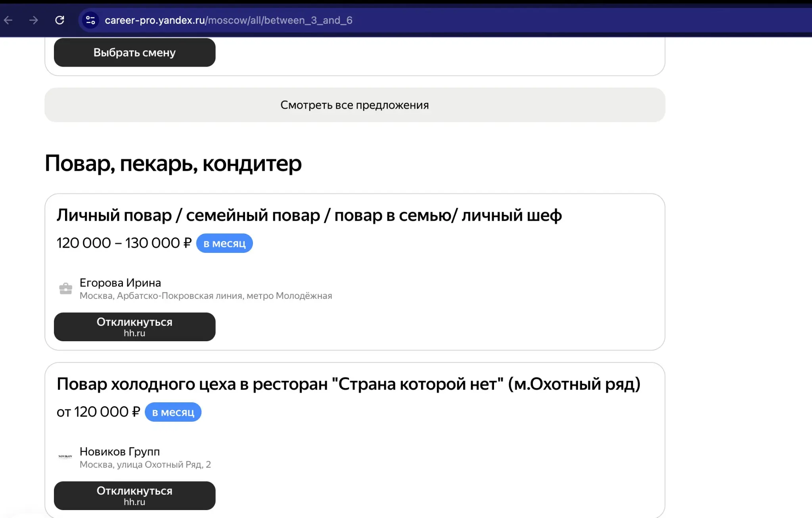Open employer Новиков Групп
This screenshot has height=518, width=812.
click(120, 451)
